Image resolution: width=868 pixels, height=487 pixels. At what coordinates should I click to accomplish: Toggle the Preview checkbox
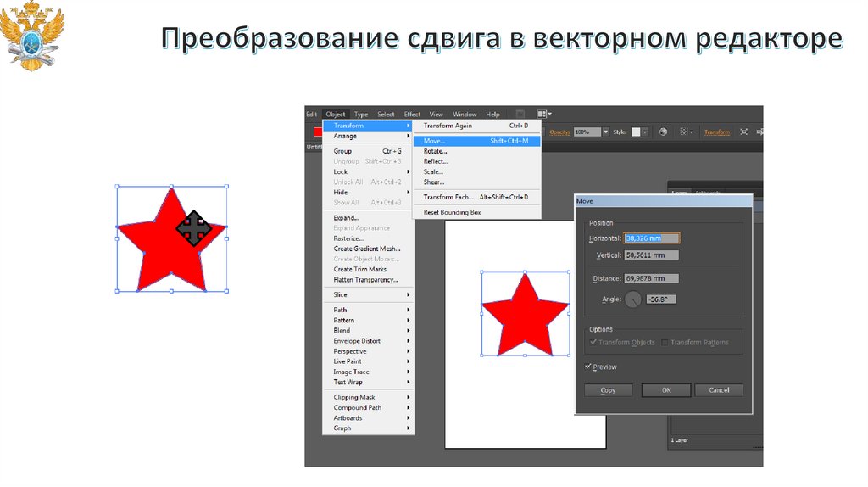click(x=588, y=367)
